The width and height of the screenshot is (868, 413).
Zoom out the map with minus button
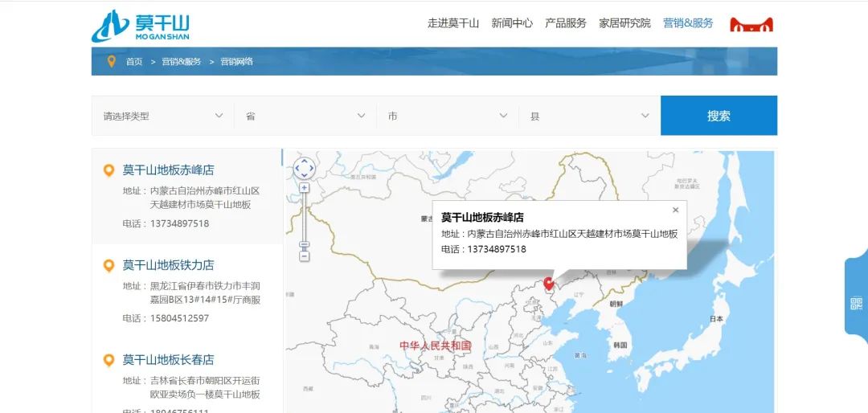[x=304, y=256]
